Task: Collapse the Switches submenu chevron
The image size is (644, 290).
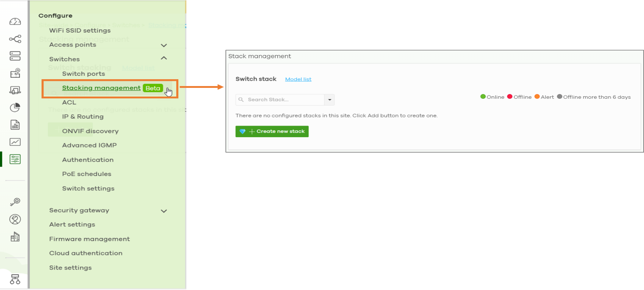Action: tap(164, 58)
